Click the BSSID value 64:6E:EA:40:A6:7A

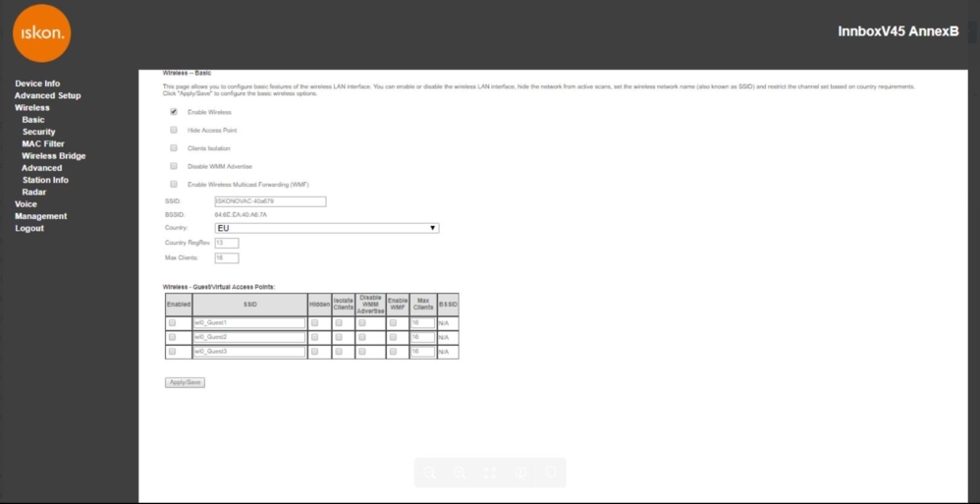[241, 214]
